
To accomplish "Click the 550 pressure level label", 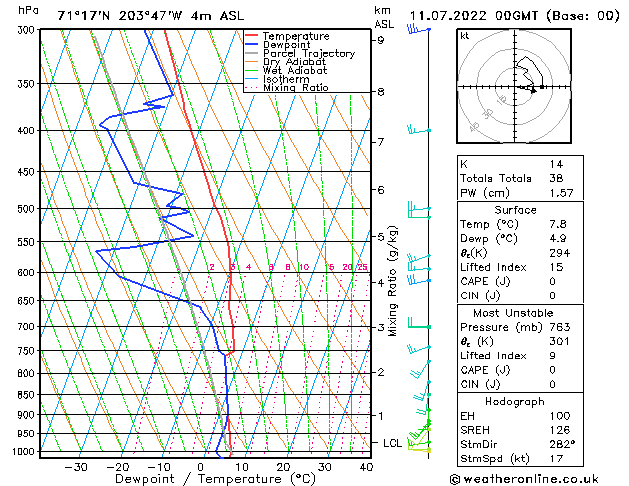I will [x=27, y=242].
